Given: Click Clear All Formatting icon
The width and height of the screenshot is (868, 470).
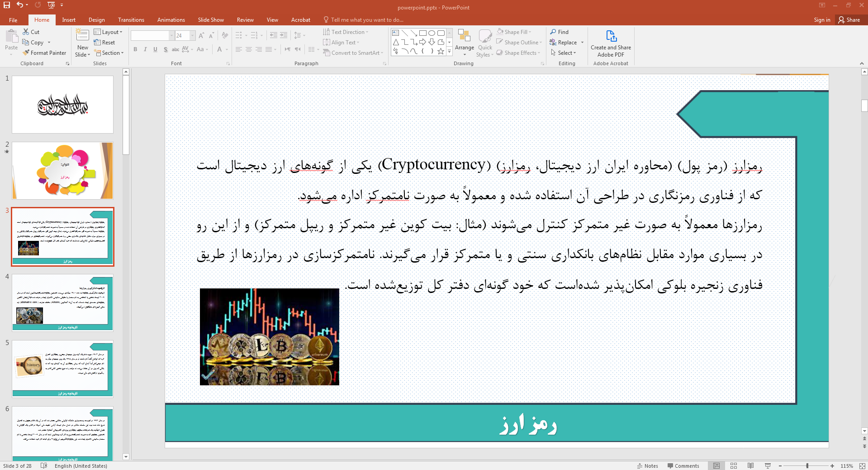Looking at the screenshot, I should coord(225,35).
